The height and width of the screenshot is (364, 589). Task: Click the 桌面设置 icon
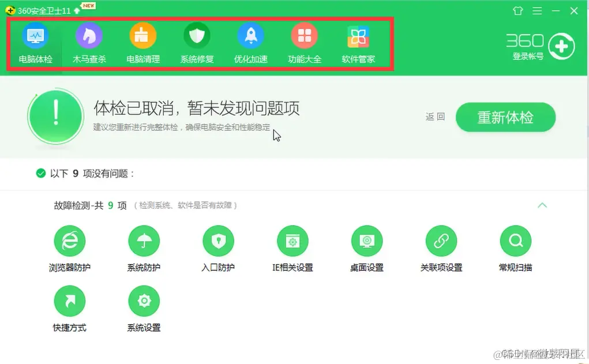coord(367,241)
